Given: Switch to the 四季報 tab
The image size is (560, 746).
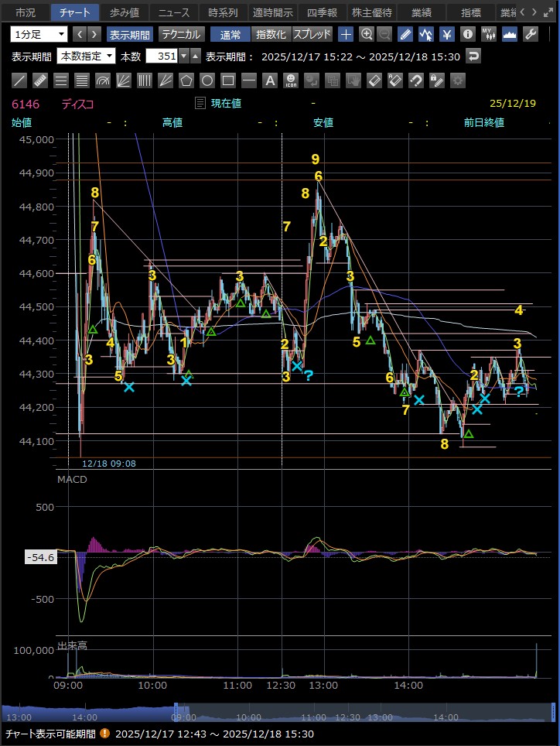Looking at the screenshot, I should click(x=321, y=12).
